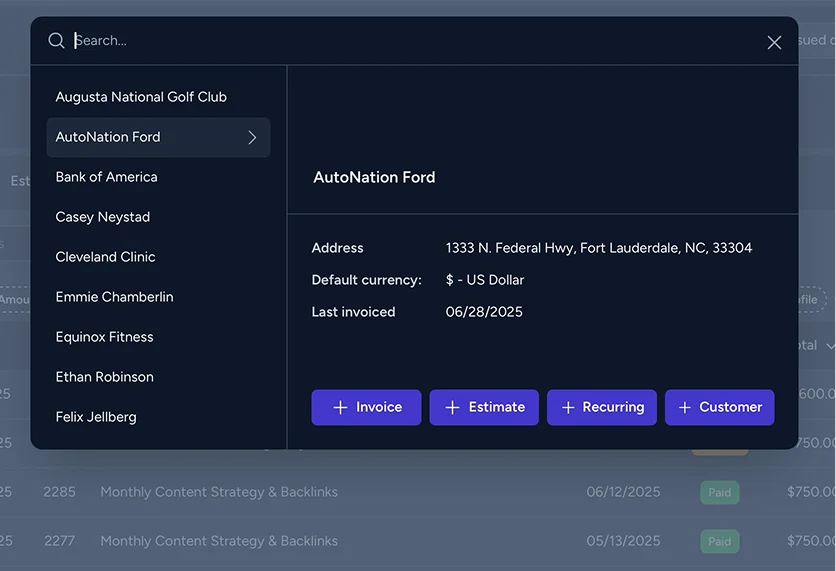
Task: Select Felix Jellberg
Action: pyautogui.click(x=158, y=417)
